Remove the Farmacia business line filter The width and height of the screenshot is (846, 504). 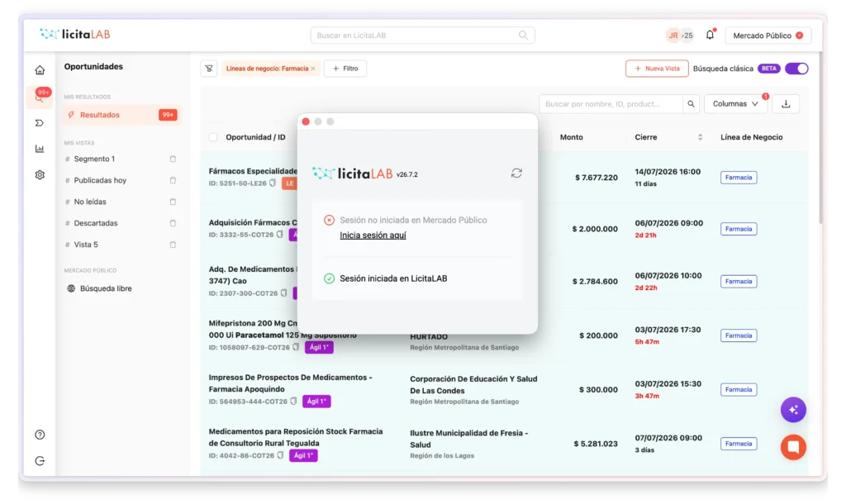pyautogui.click(x=313, y=69)
